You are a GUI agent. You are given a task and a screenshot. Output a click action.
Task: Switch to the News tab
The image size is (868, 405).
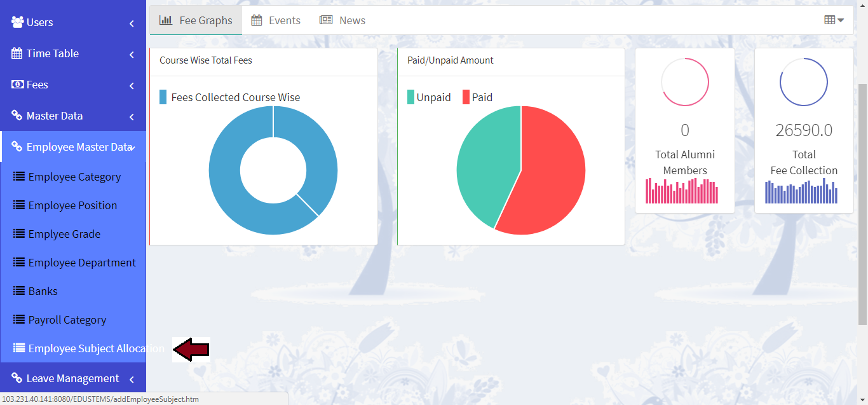(342, 20)
